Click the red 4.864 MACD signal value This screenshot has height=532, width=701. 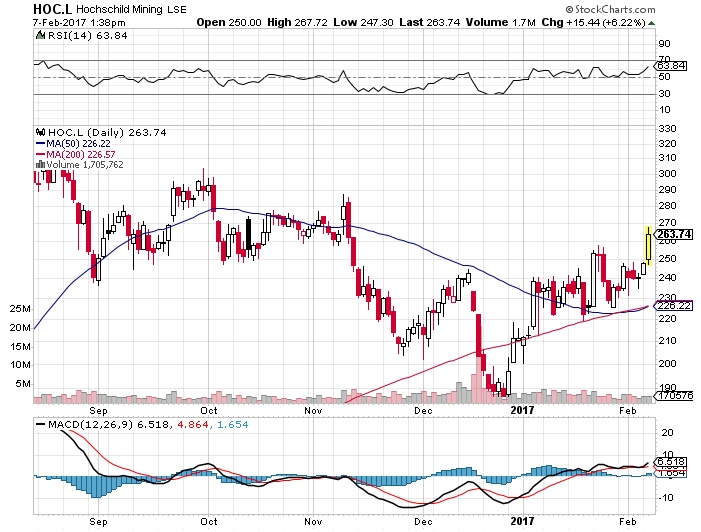[193, 424]
